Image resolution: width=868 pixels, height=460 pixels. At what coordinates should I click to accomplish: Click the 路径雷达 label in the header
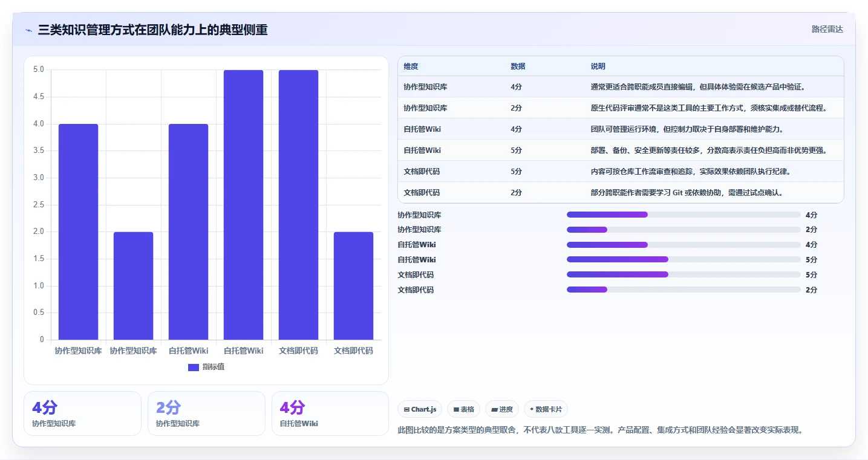coord(827,29)
